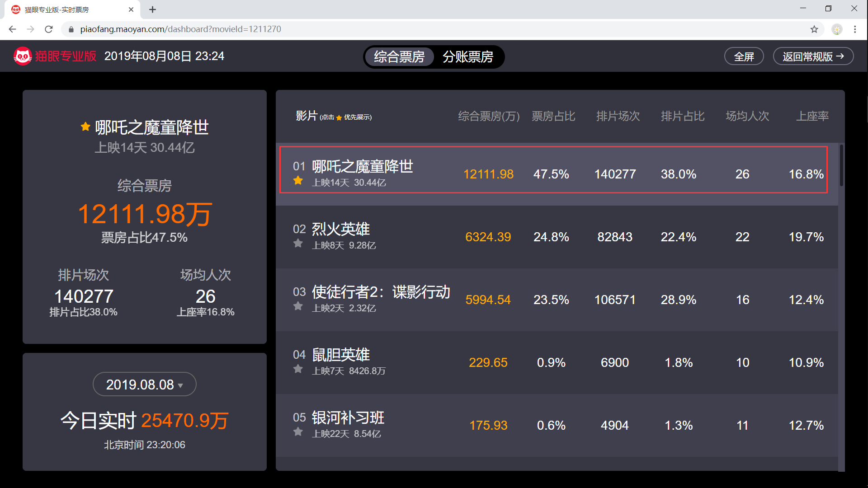Click the browser back arrow

[12, 29]
